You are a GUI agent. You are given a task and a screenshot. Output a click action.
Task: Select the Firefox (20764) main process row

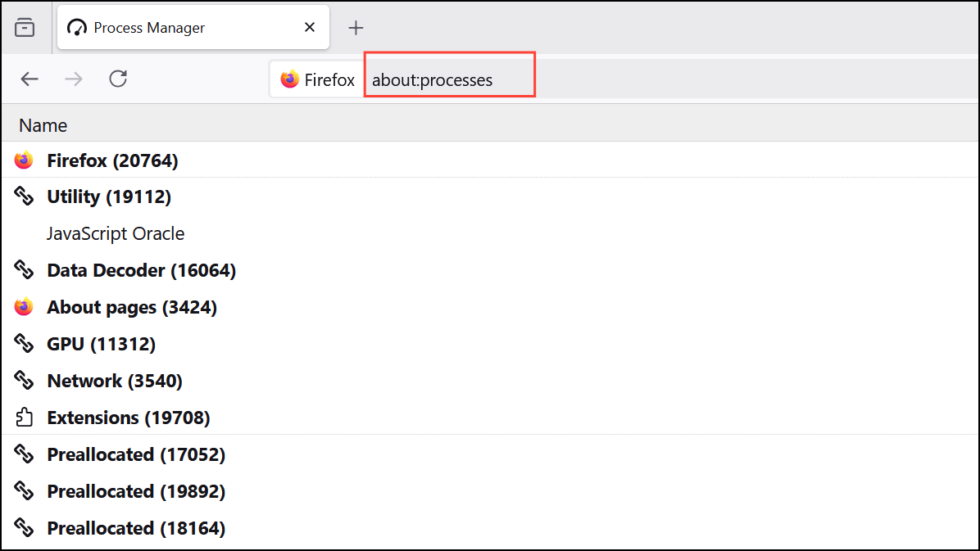112,160
